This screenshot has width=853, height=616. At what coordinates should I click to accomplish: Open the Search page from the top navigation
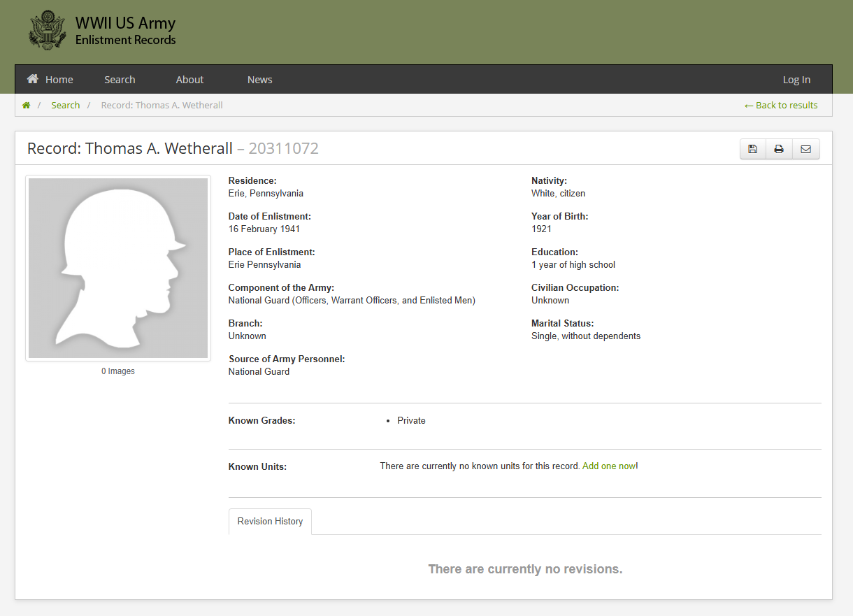[120, 80]
